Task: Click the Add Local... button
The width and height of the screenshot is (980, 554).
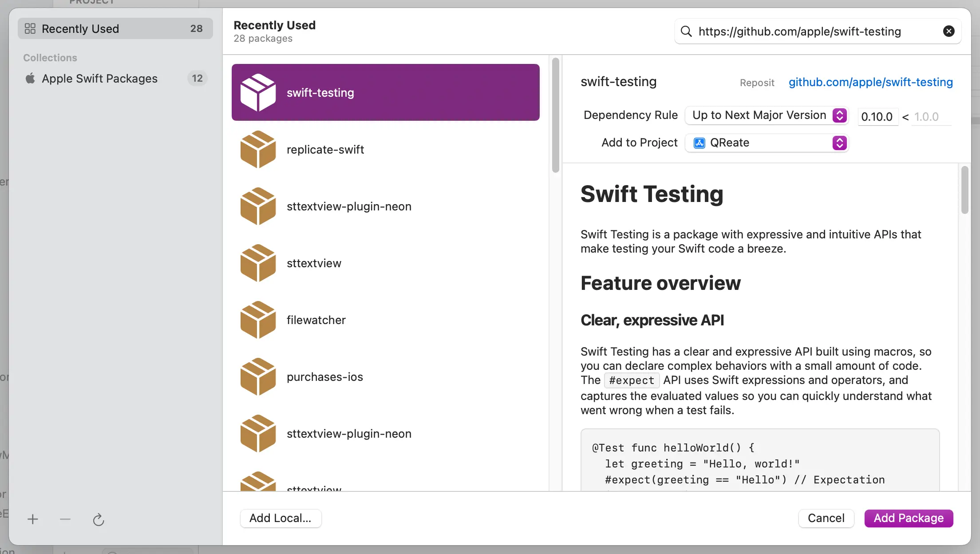Action: pos(281,518)
